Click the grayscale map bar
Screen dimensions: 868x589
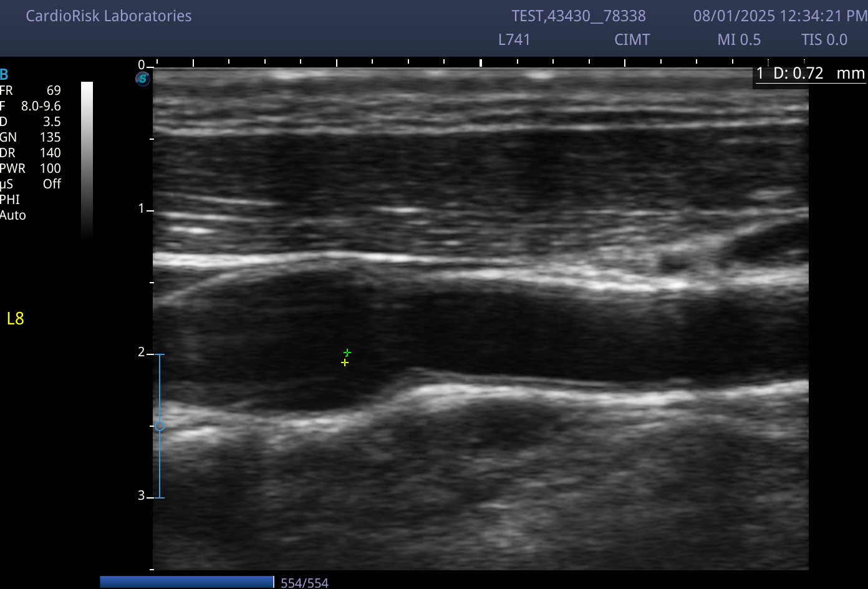click(87, 160)
